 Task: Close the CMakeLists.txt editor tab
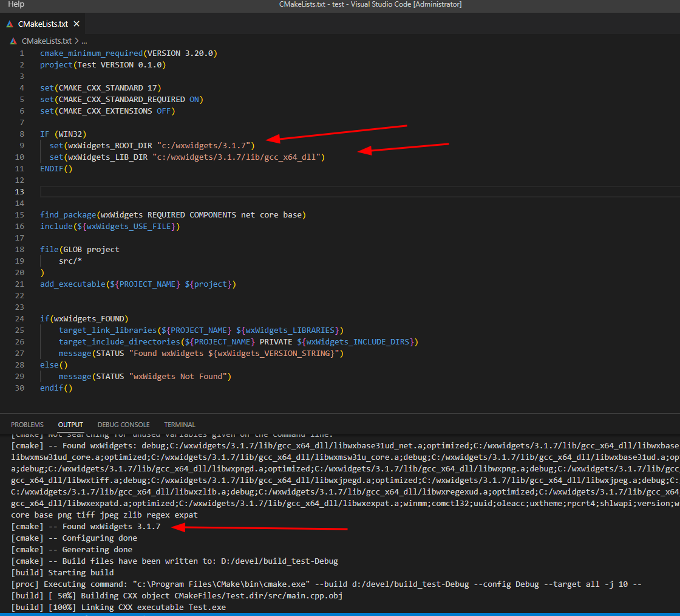[76, 24]
